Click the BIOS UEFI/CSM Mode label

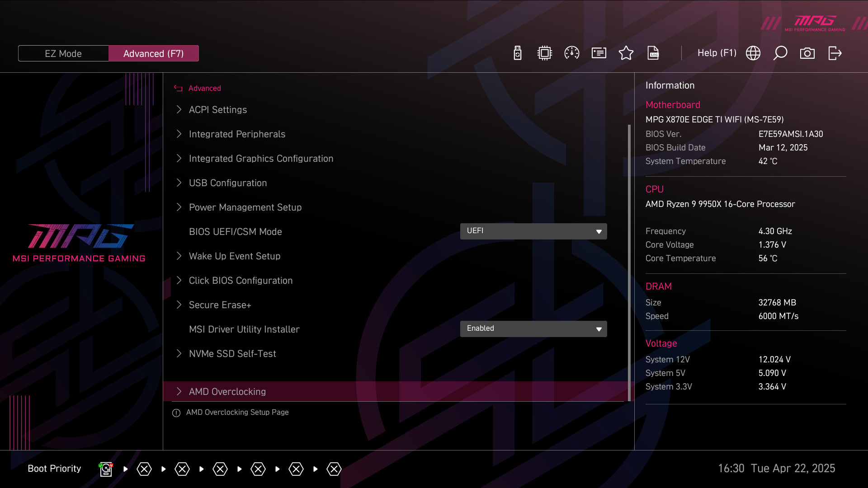[235, 232]
